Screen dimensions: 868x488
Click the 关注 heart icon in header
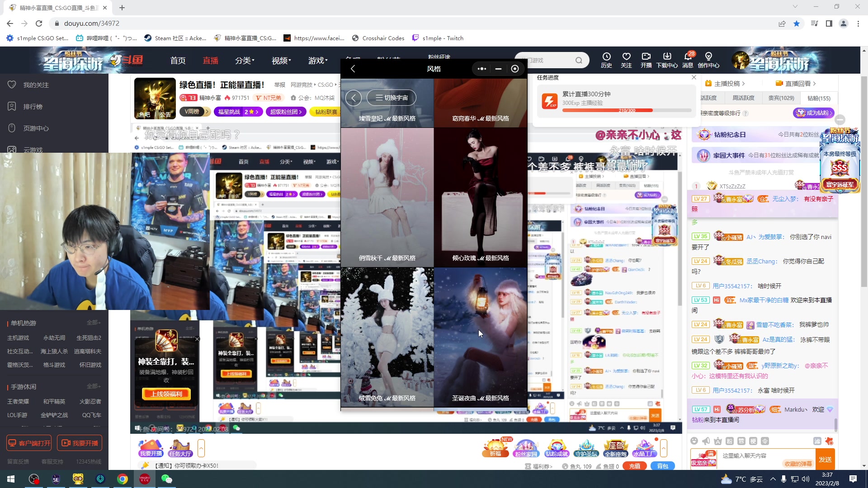626,57
